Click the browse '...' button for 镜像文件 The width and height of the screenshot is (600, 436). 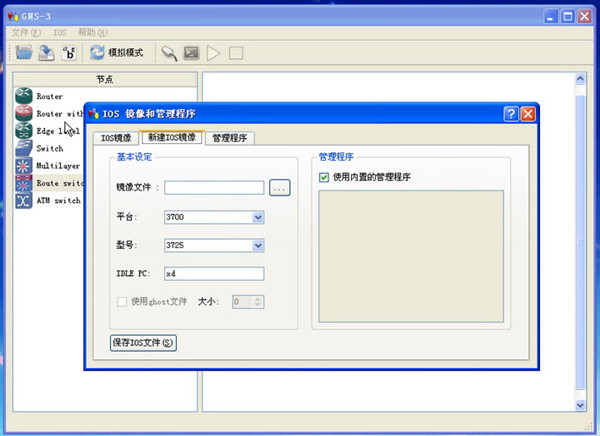[279, 187]
